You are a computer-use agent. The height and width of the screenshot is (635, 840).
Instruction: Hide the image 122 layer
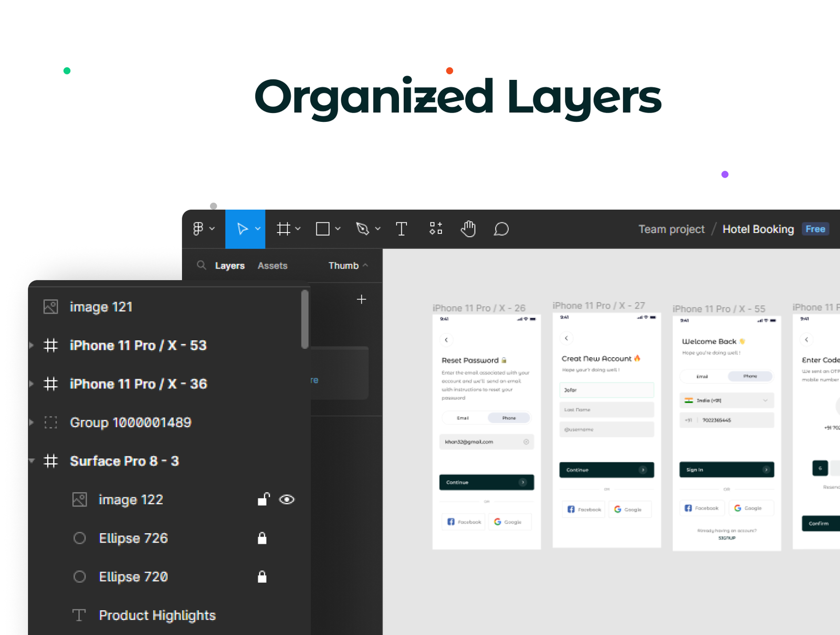(287, 499)
